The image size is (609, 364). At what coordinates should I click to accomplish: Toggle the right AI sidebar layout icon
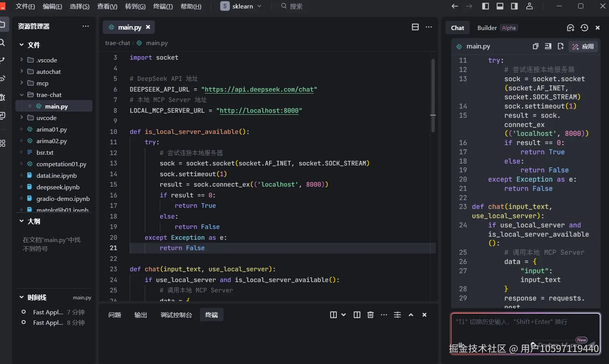tap(514, 6)
